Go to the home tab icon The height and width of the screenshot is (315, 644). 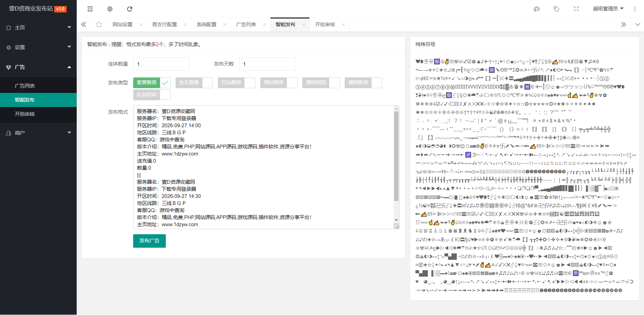pyautogui.click(x=99, y=25)
